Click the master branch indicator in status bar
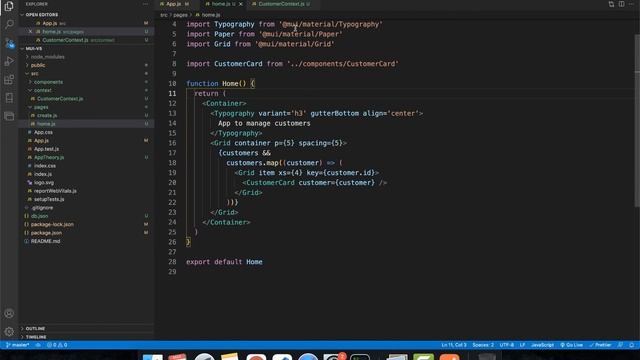This screenshot has width=640, height=360. [18, 345]
